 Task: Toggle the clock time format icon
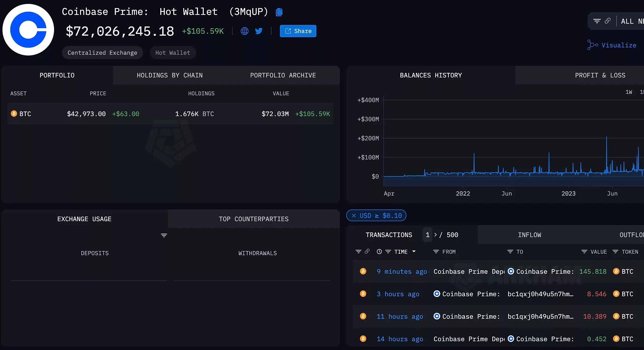coord(379,252)
